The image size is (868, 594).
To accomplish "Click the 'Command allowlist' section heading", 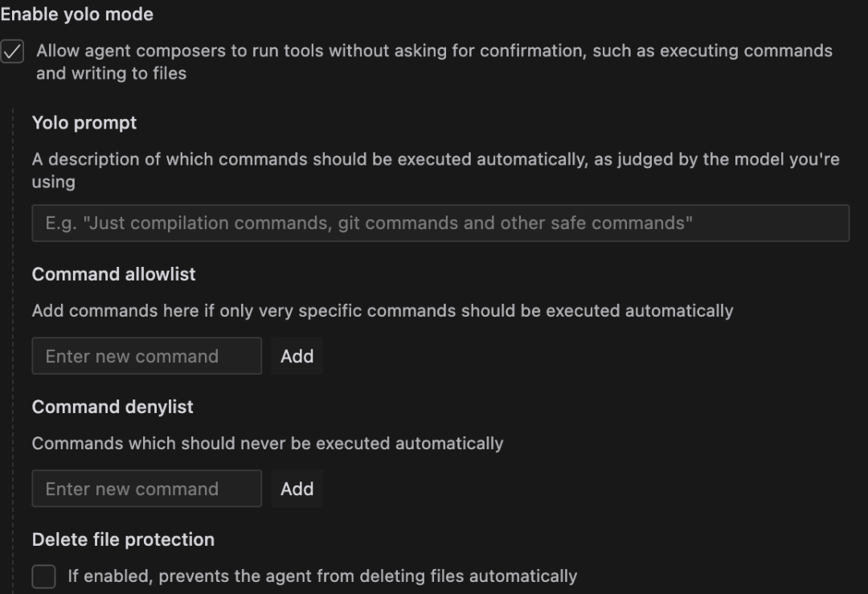I will [x=113, y=275].
